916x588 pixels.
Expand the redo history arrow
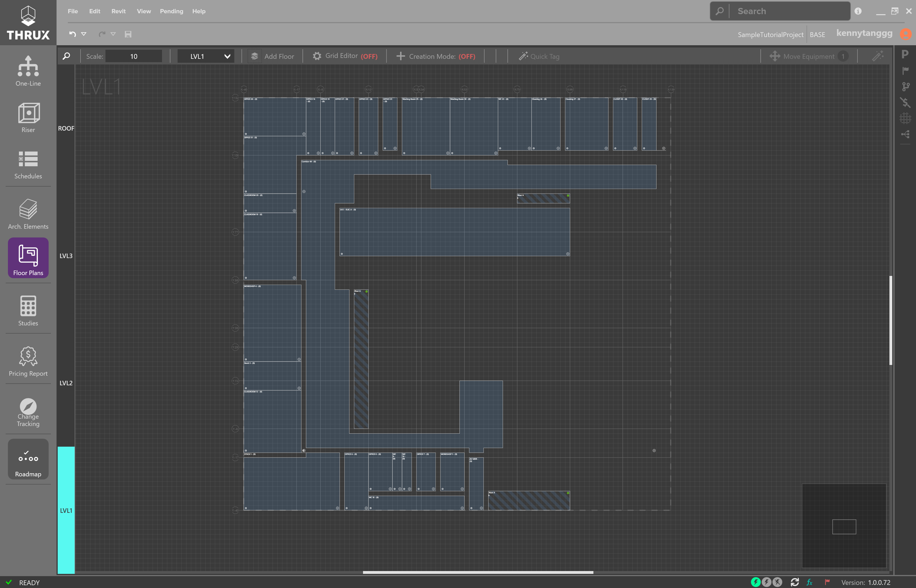tap(113, 34)
